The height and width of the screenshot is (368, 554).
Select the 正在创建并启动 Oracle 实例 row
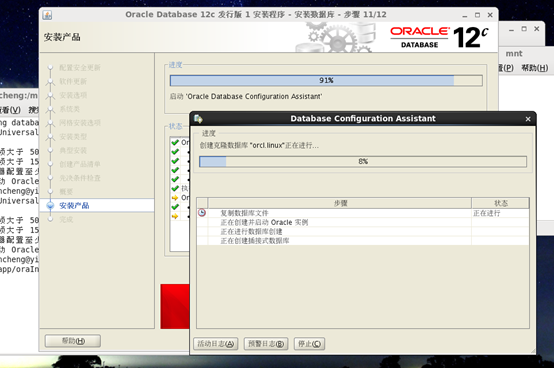pos(363,222)
